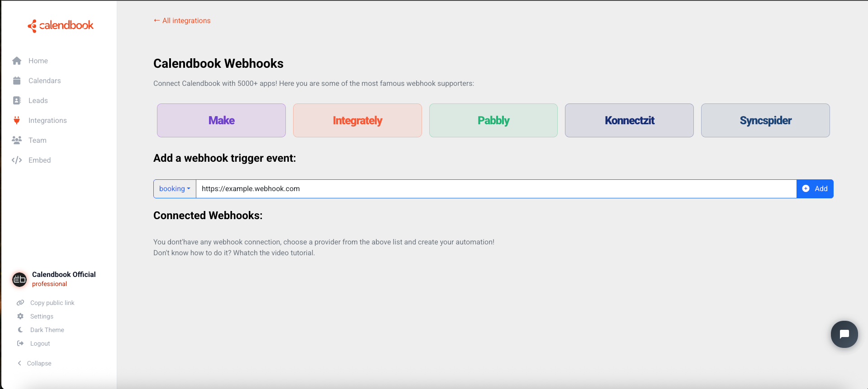Click the Embed code brackets icon
Screen dimensions: 868x389
pos(17,160)
